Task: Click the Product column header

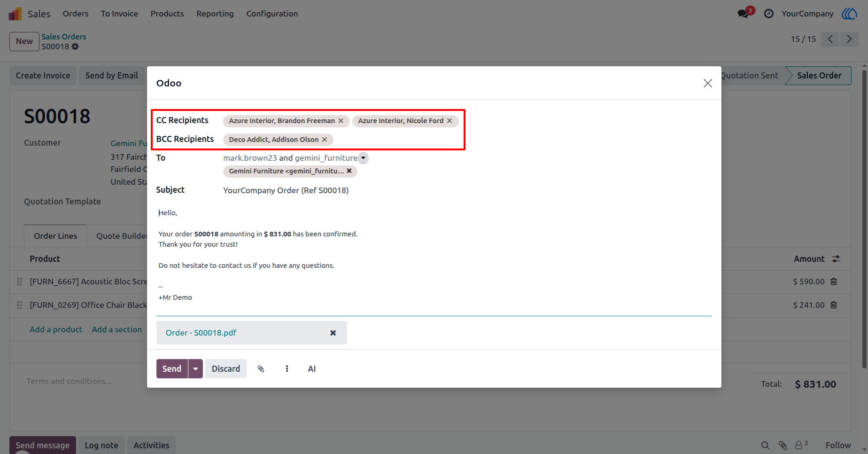Action: tap(45, 259)
